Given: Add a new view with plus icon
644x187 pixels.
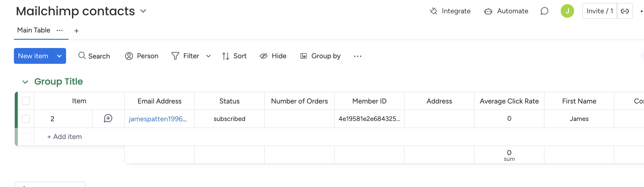Looking at the screenshot, I should tap(77, 31).
